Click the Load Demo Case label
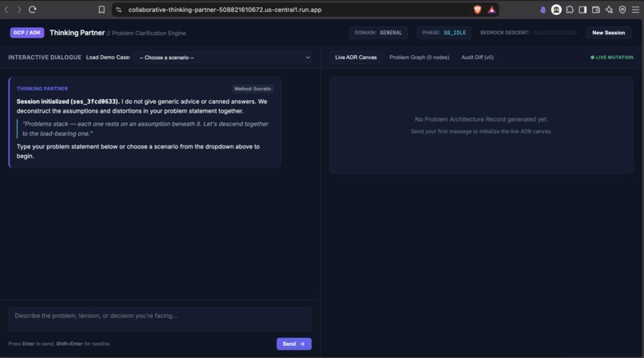Viewport: 644px width, 358px height. tap(108, 57)
